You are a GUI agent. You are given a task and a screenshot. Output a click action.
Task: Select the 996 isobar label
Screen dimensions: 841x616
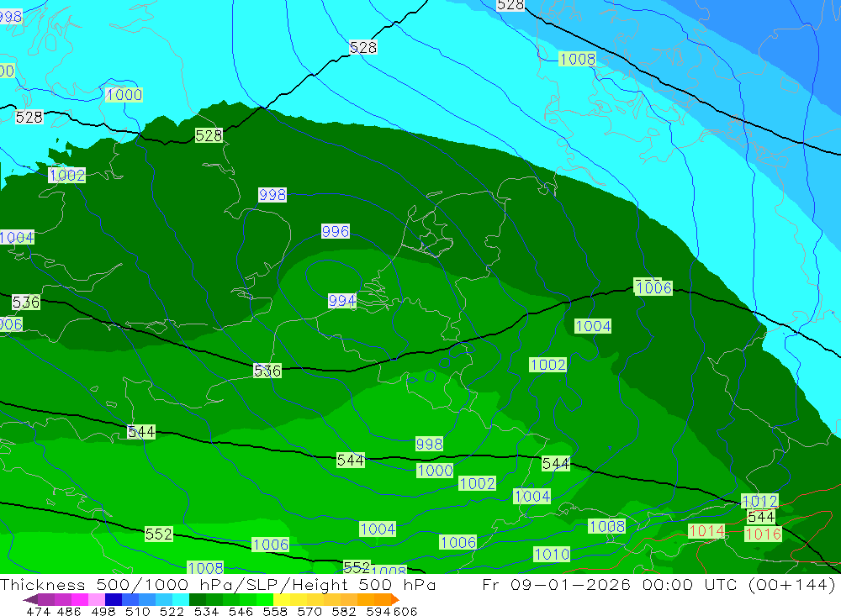point(336,231)
